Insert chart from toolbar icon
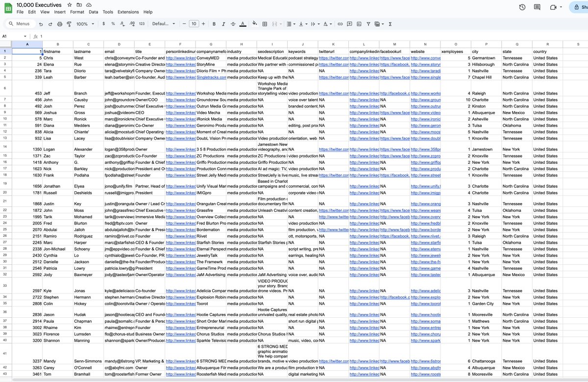This screenshot has width=588, height=382. click(x=359, y=24)
